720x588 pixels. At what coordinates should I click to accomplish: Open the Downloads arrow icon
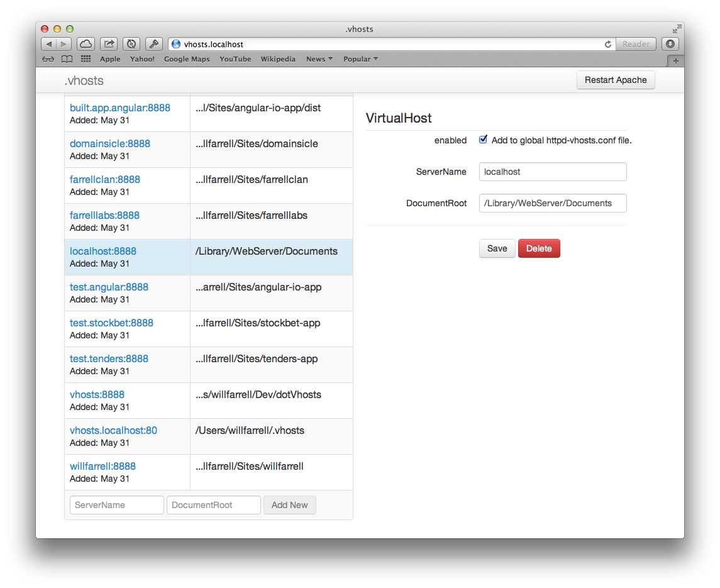(670, 44)
